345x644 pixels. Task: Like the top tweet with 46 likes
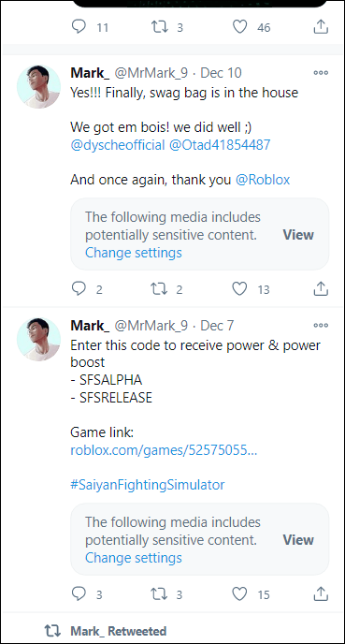tap(239, 27)
